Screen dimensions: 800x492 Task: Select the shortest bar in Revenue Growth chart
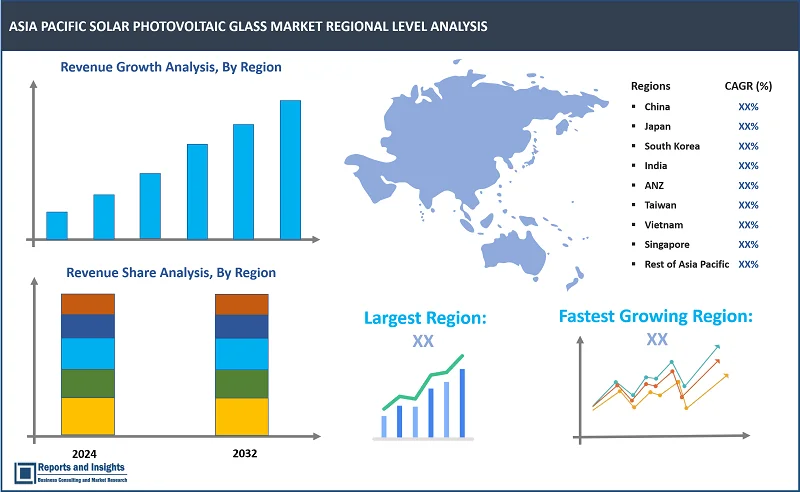click(57, 226)
